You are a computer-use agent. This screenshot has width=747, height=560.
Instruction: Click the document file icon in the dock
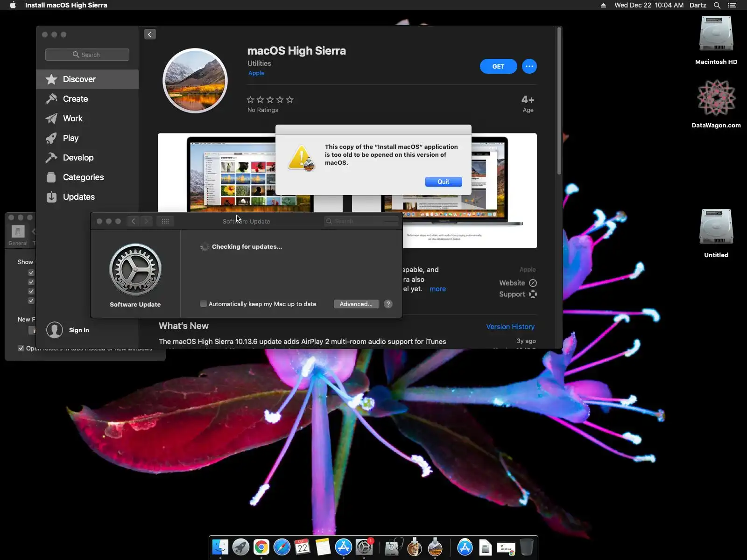pos(486,547)
